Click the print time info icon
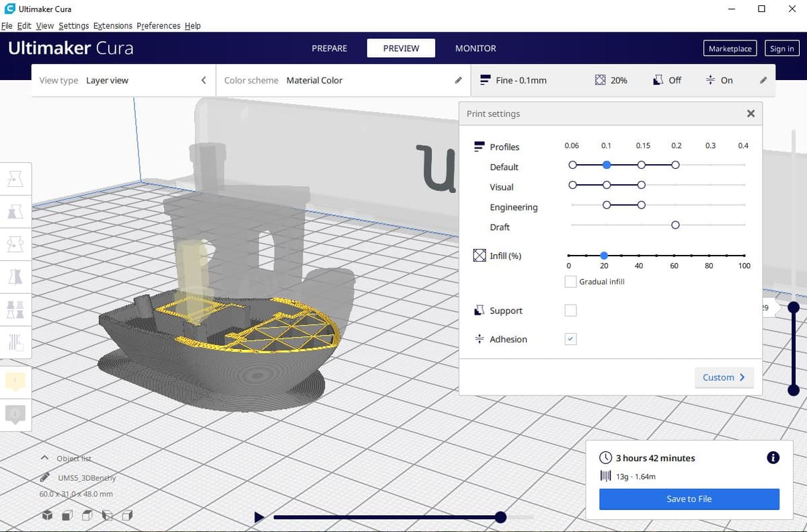 (773, 457)
